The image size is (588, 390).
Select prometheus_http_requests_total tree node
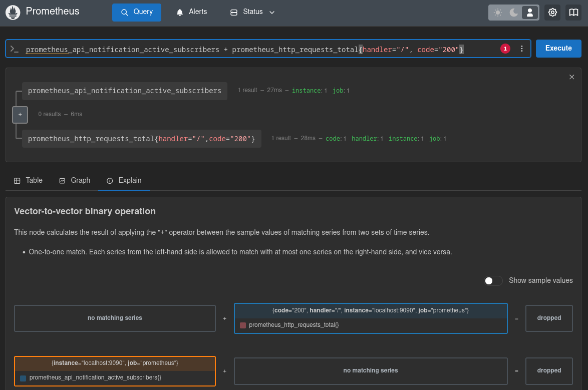coord(141,139)
